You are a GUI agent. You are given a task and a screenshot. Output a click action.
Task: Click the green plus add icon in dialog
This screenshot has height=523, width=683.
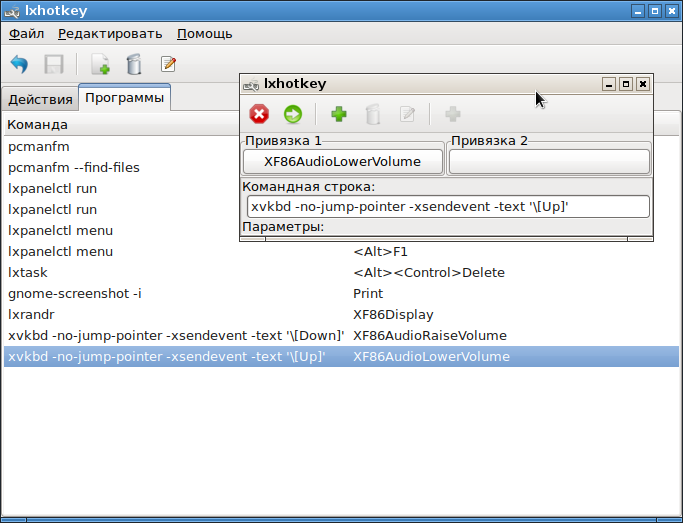pos(339,114)
